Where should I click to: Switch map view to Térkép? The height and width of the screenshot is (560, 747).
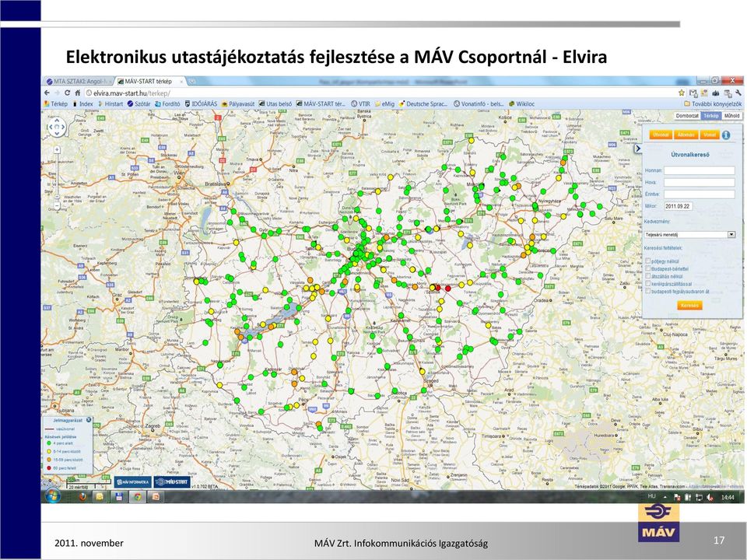711,116
